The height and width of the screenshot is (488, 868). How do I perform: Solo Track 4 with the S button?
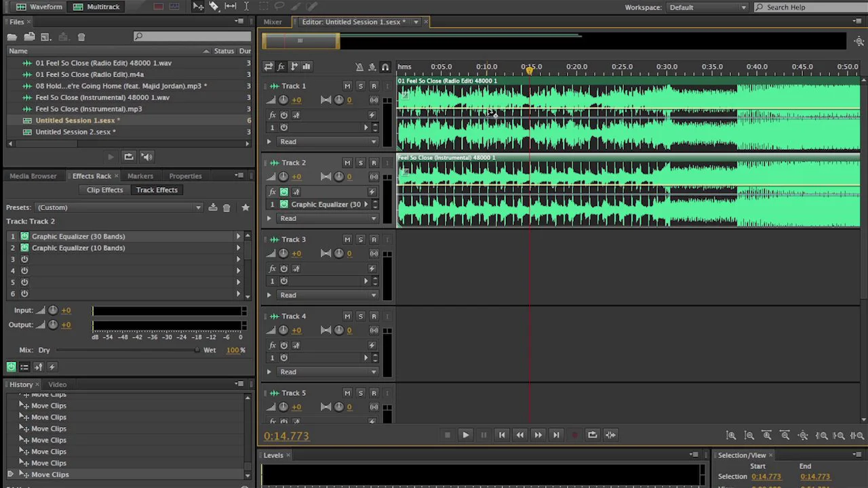361,316
